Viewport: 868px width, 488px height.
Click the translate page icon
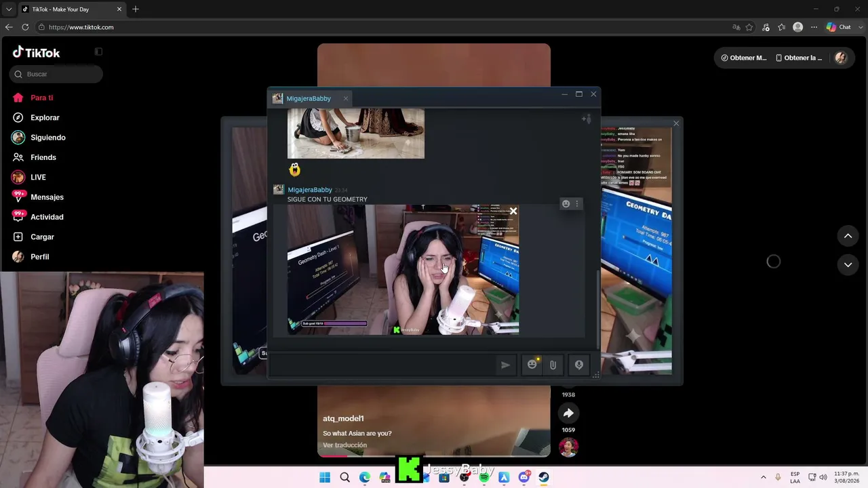[736, 27]
